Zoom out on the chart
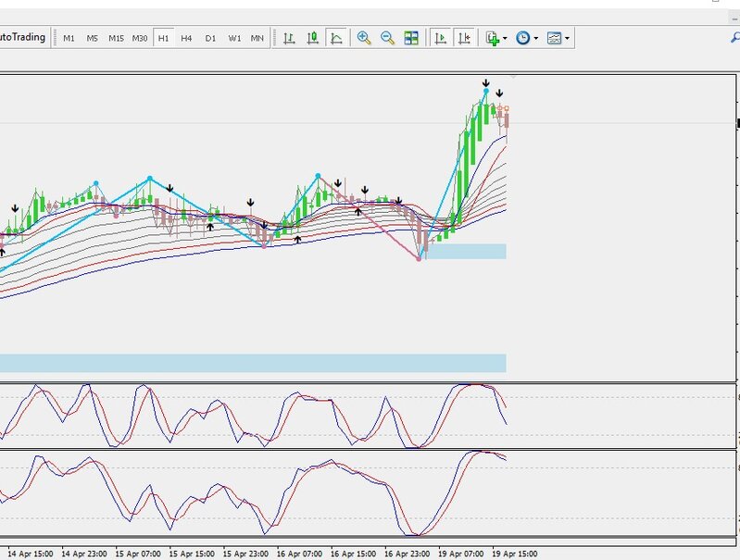 click(387, 38)
